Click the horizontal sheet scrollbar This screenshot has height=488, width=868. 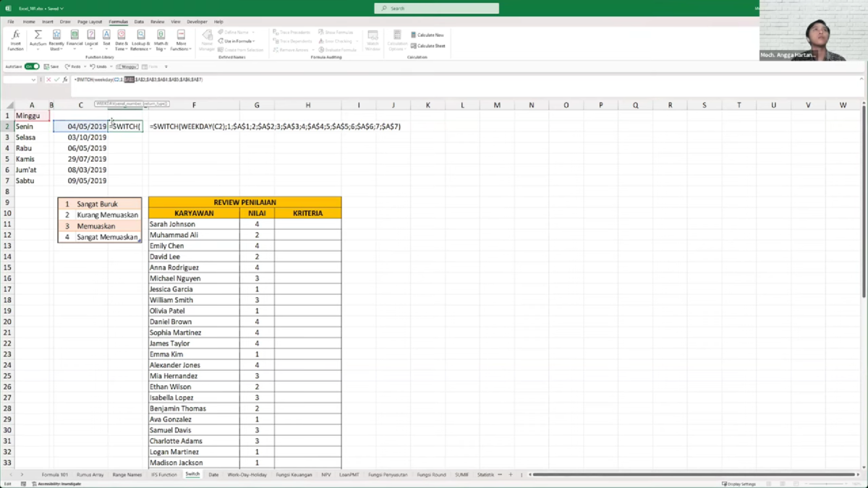693,475
